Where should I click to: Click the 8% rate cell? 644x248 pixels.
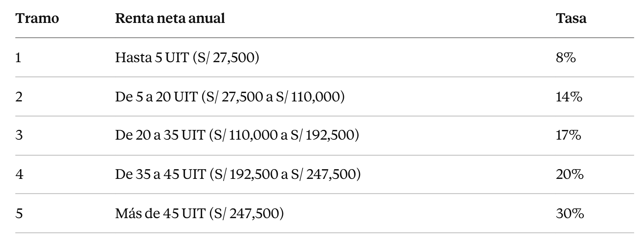point(566,57)
